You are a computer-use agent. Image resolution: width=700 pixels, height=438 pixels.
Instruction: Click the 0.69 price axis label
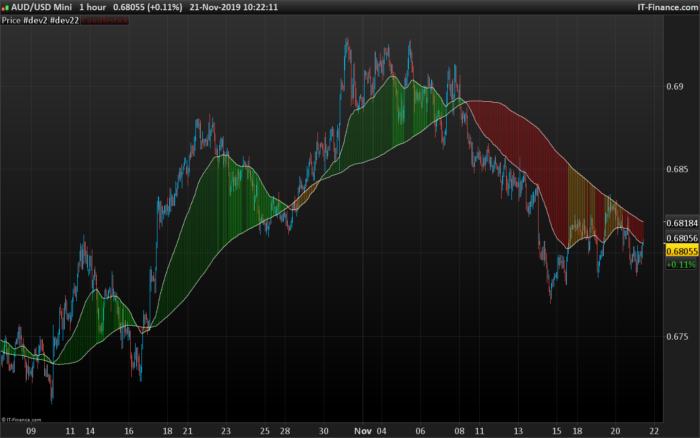click(x=675, y=87)
